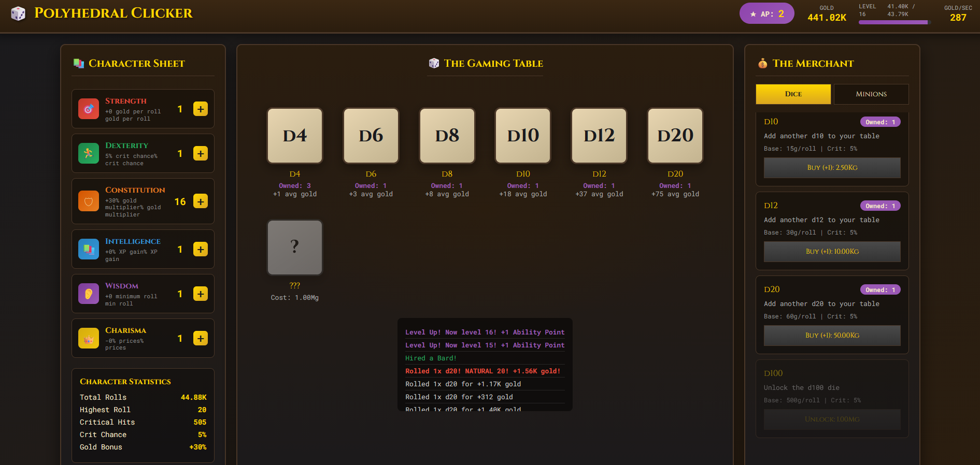Click the Intelligence books icon
The image size is (980, 465).
(89, 249)
